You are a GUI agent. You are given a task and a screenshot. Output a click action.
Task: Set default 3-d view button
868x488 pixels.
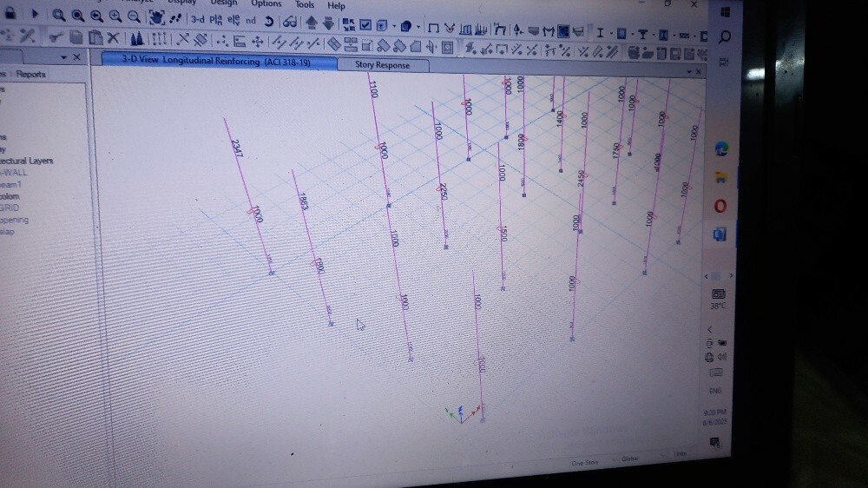[x=198, y=19]
